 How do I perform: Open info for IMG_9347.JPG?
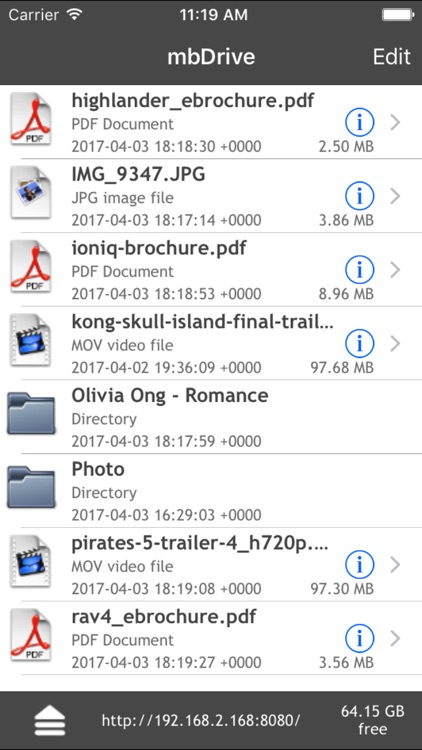(x=359, y=197)
